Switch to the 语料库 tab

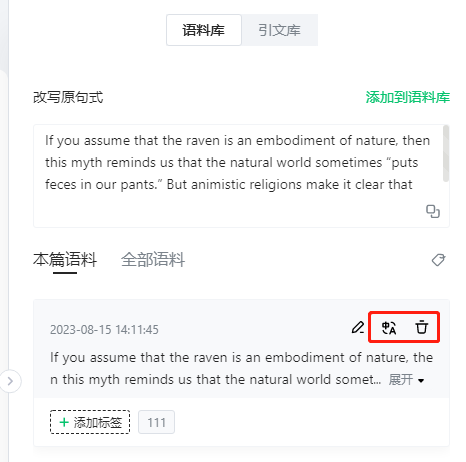204,30
